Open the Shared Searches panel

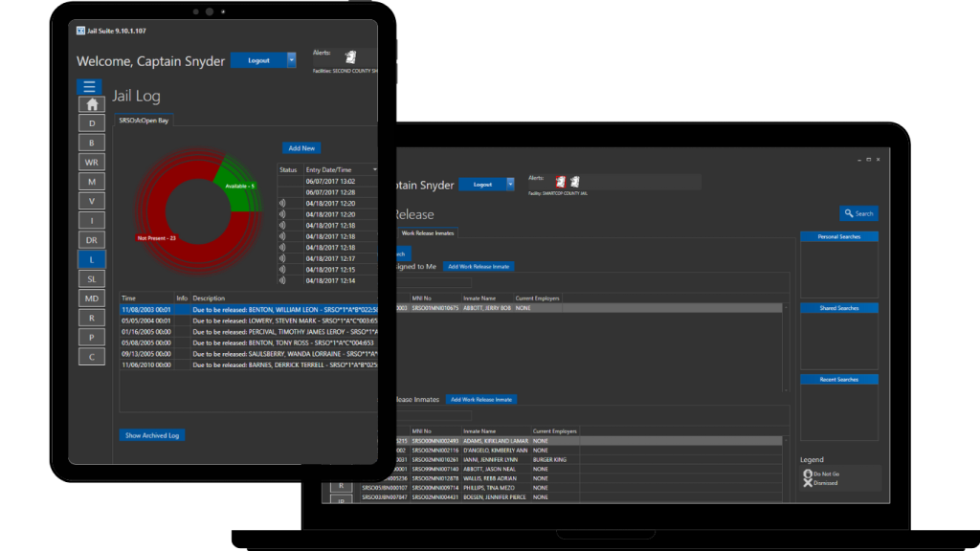tap(838, 307)
